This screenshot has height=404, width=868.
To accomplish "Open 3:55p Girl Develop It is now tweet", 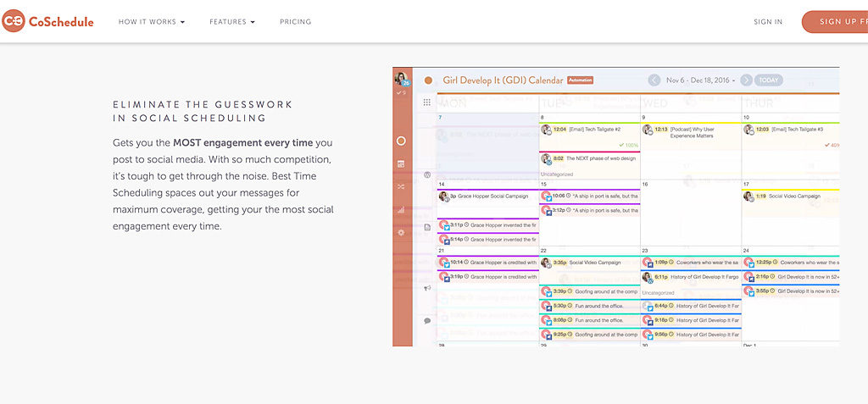I will [x=792, y=291].
